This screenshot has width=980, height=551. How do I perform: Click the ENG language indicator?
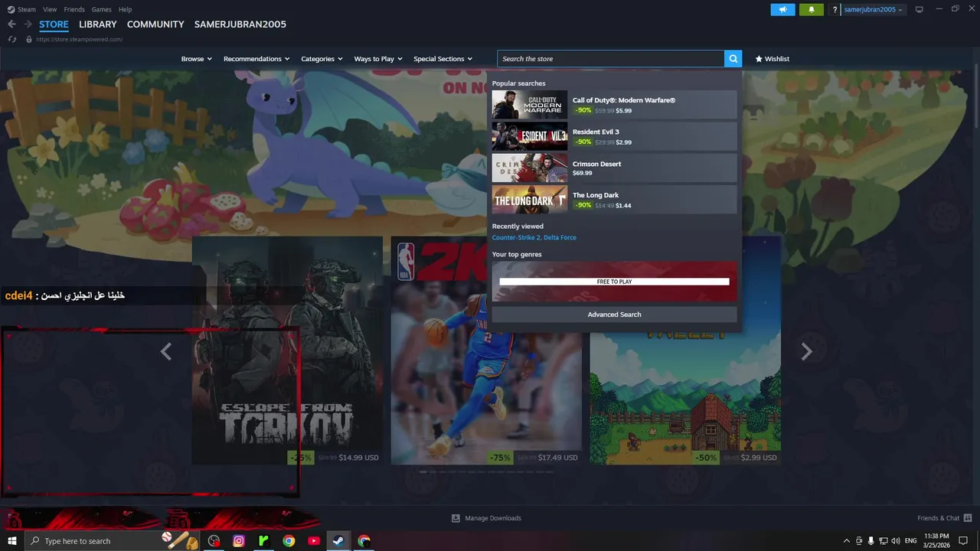pos(910,541)
